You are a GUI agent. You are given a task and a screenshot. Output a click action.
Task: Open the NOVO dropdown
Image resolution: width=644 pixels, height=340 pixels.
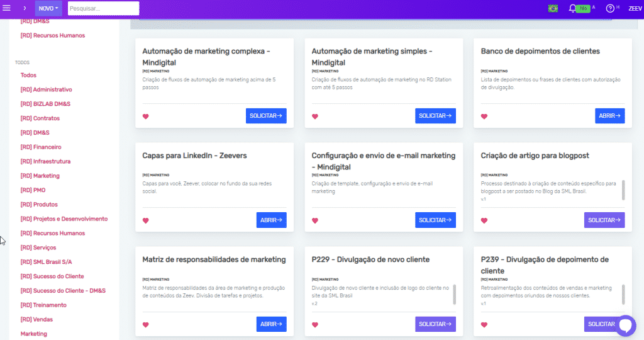(48, 8)
